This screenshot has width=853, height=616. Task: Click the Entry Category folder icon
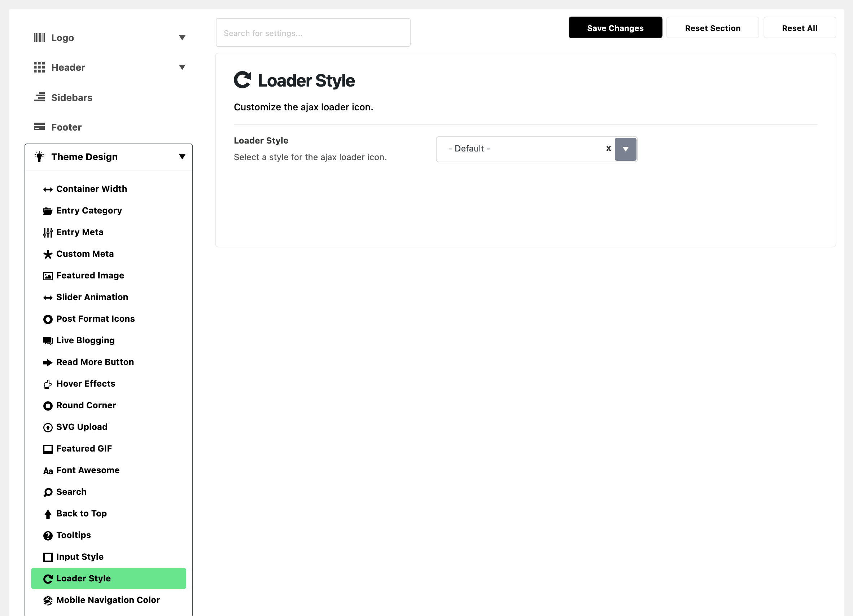[48, 211]
